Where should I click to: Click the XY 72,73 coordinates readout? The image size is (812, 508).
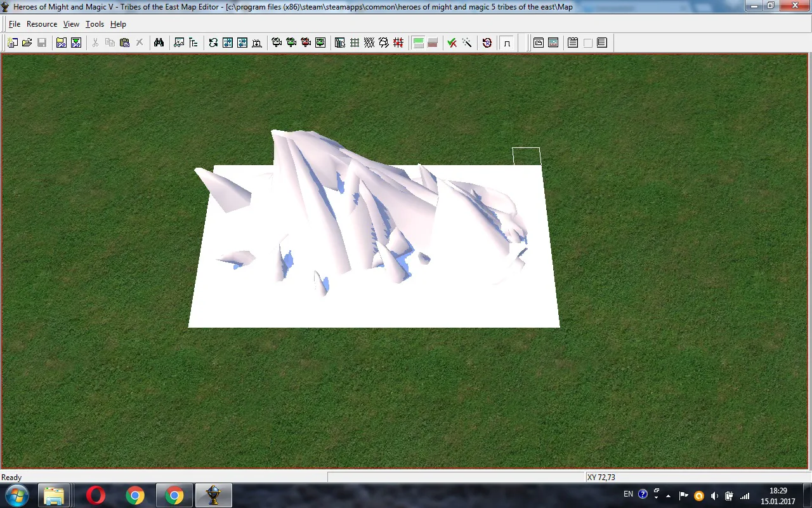601,478
